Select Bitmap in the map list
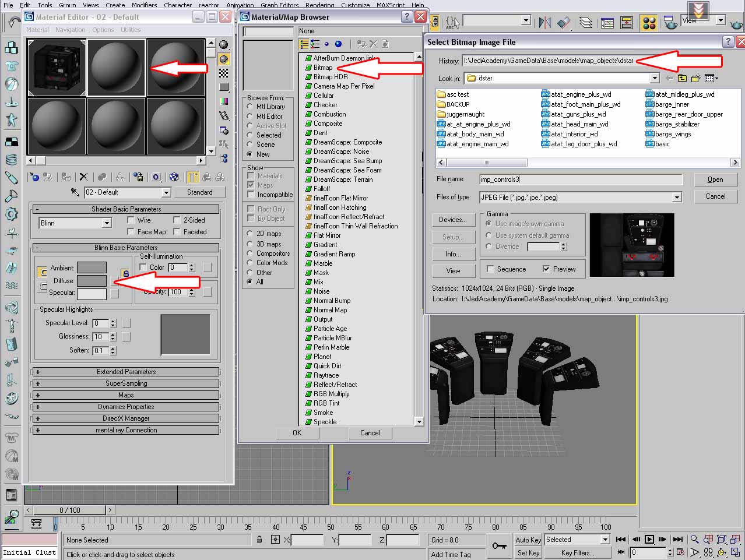The width and height of the screenshot is (745, 560). (322, 68)
